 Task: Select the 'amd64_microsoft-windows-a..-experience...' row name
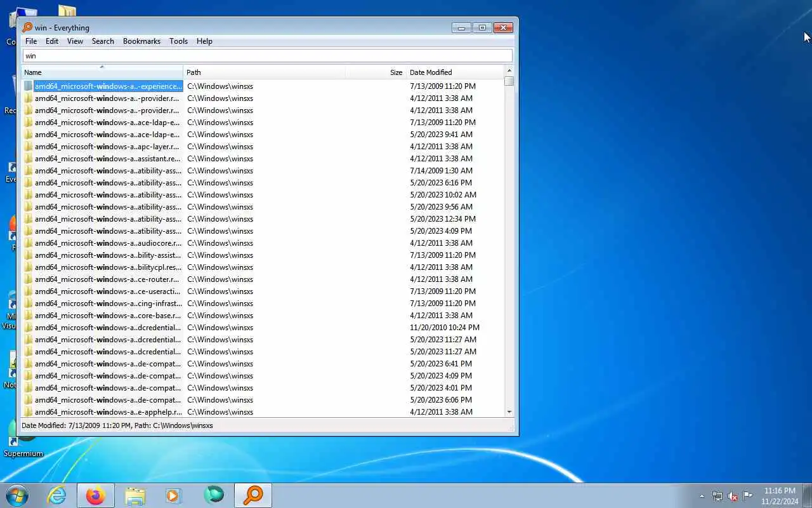(x=108, y=86)
